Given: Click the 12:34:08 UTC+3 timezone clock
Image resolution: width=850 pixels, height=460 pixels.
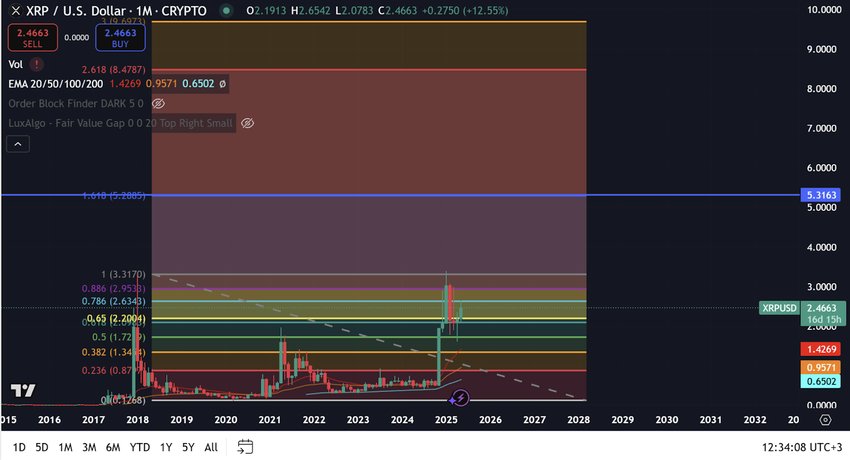Looking at the screenshot, I should point(802,447).
